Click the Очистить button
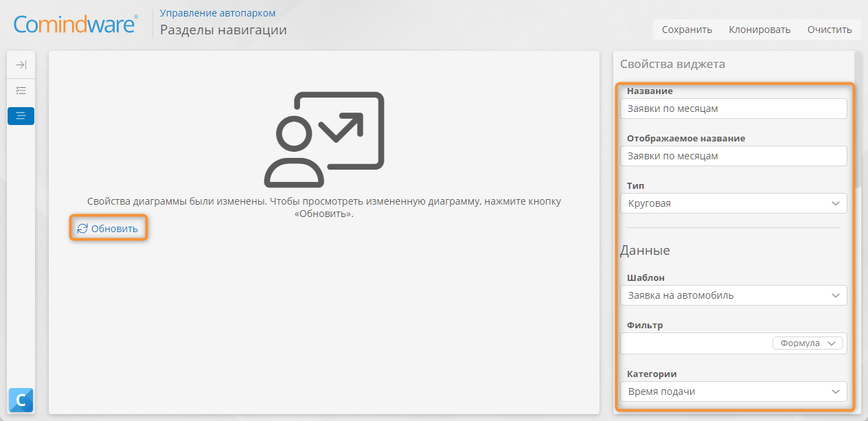The height and width of the screenshot is (421, 868). (830, 30)
